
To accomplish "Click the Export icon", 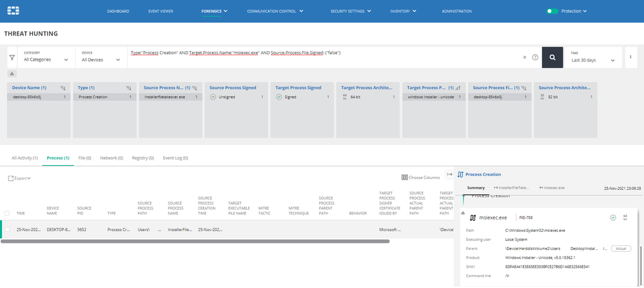I will point(11,178).
